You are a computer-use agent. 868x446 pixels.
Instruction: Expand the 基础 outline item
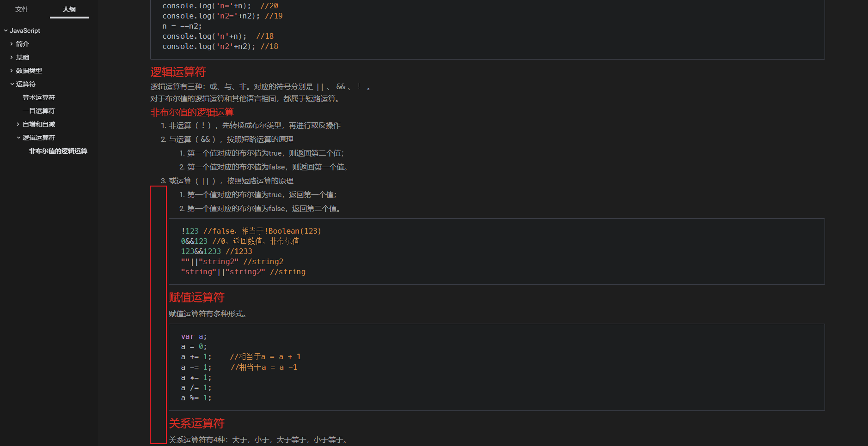pyautogui.click(x=12, y=57)
